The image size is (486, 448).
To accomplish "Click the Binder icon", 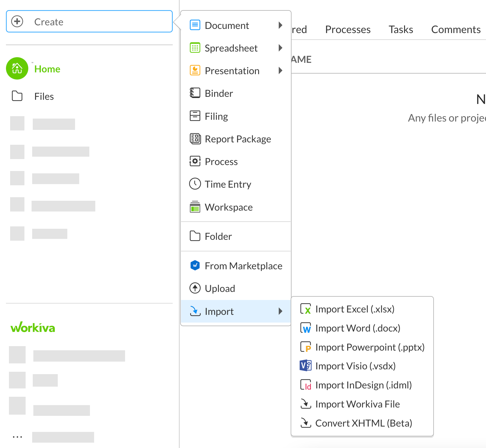I will (x=195, y=93).
